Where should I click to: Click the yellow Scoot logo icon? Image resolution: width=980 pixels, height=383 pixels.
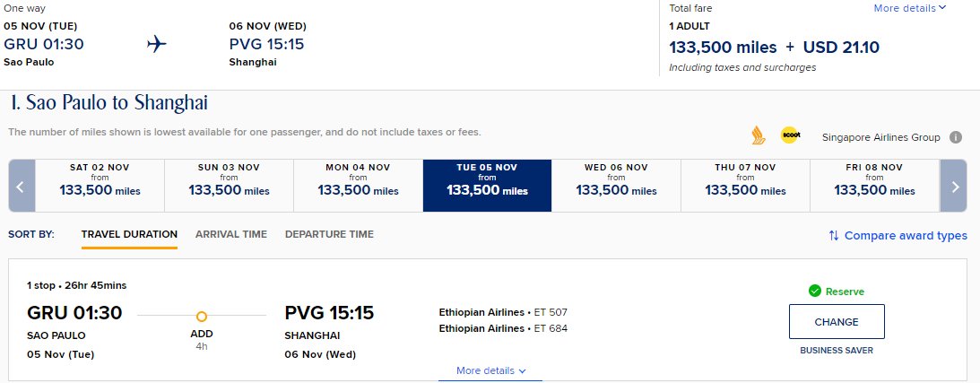[790, 135]
